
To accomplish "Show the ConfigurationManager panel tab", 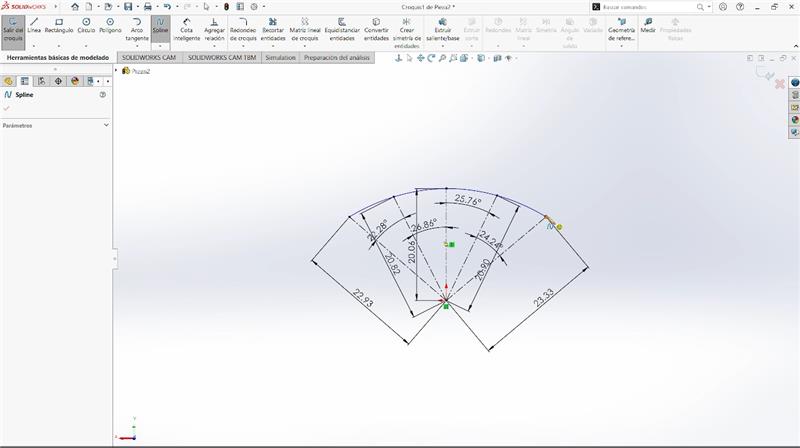I will 41,81.
